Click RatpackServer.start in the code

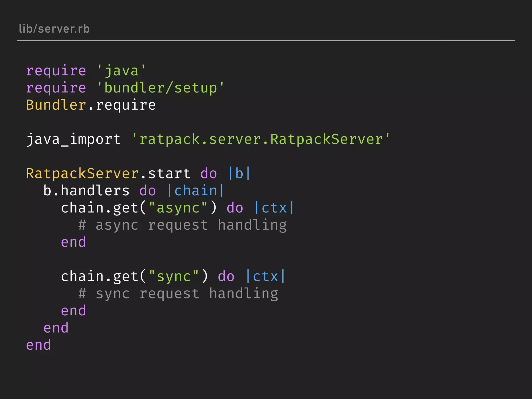(108, 174)
